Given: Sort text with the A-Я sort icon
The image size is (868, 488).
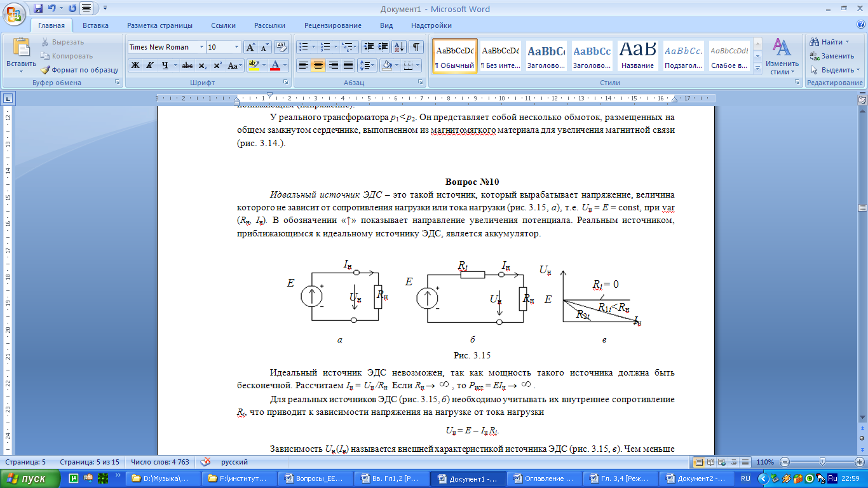Looking at the screenshot, I should click(x=400, y=47).
